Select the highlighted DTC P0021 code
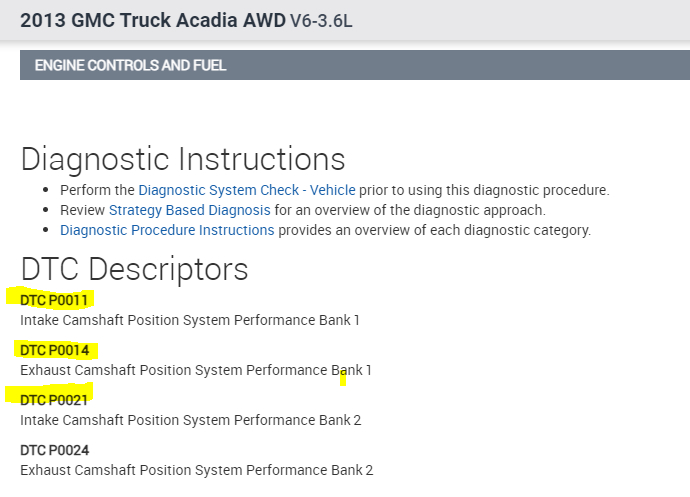Screen dimensions: 690x497 (x=55, y=400)
